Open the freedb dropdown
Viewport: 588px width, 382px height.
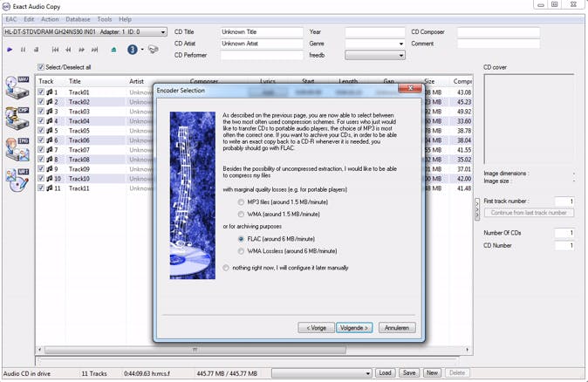(375, 56)
